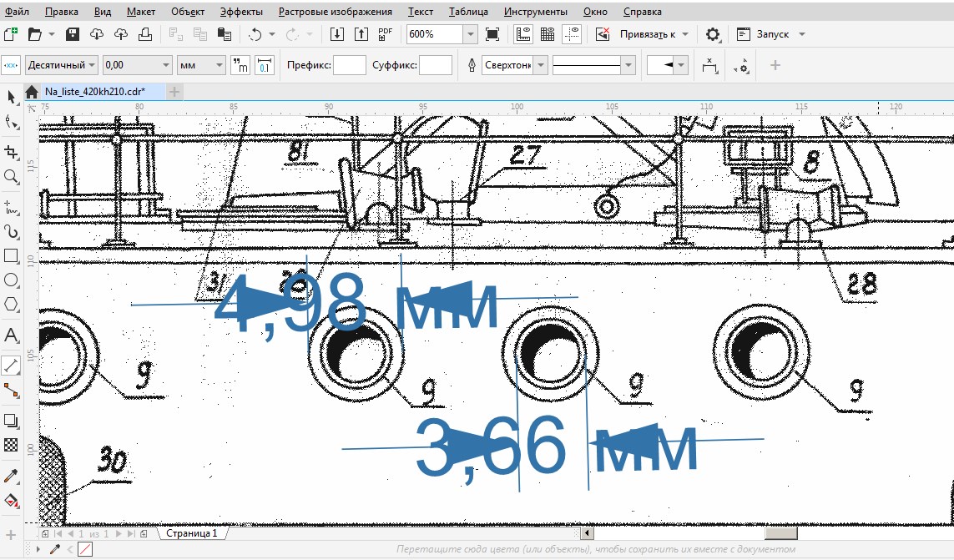Open the Инструменты menu
Screen dimensions: 954x560
coord(535,12)
